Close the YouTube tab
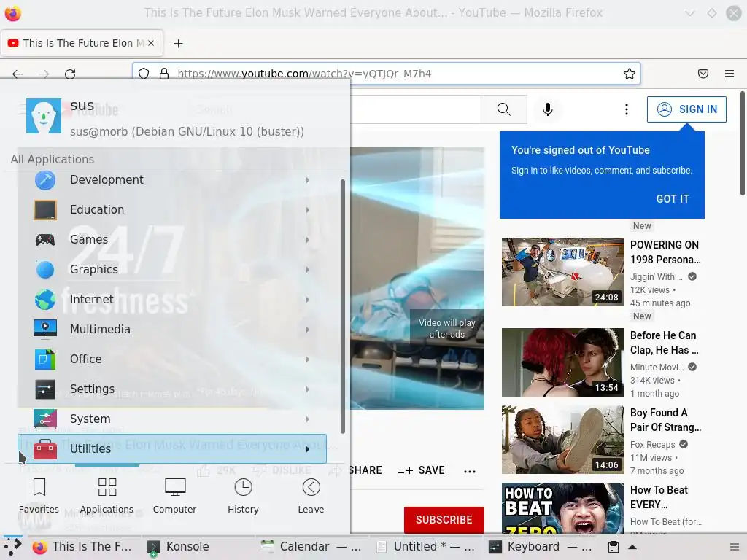Screen dimensions: 747x560 coord(151,43)
